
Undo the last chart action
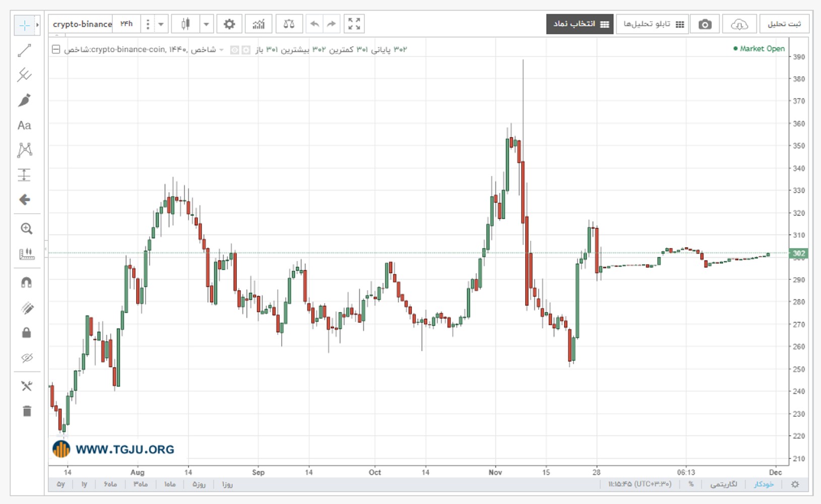pos(314,24)
